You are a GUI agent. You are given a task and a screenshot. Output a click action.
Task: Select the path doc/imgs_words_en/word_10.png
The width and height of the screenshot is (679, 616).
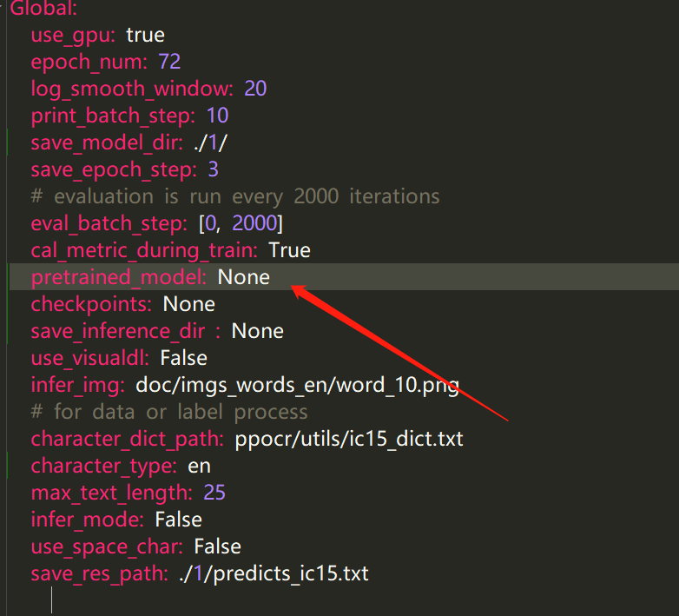tap(298, 386)
